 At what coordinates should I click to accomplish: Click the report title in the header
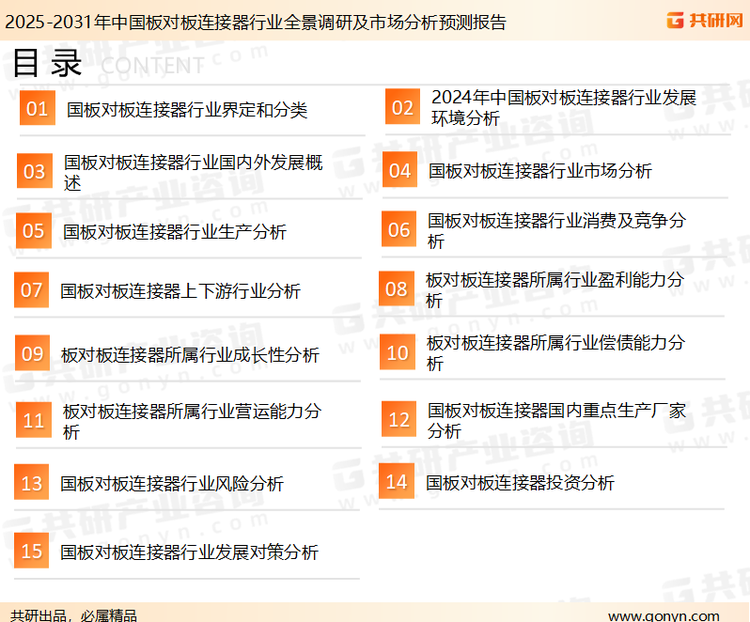pos(255,22)
